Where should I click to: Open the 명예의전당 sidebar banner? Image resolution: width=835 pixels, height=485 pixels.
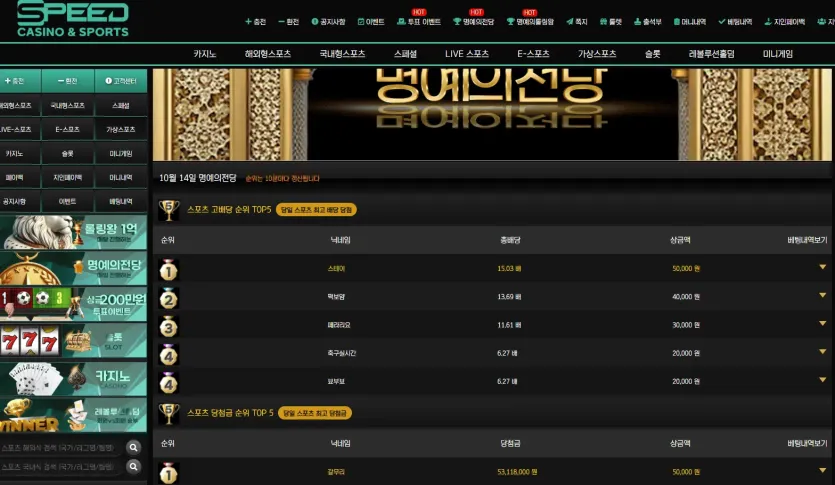[x=73, y=268]
